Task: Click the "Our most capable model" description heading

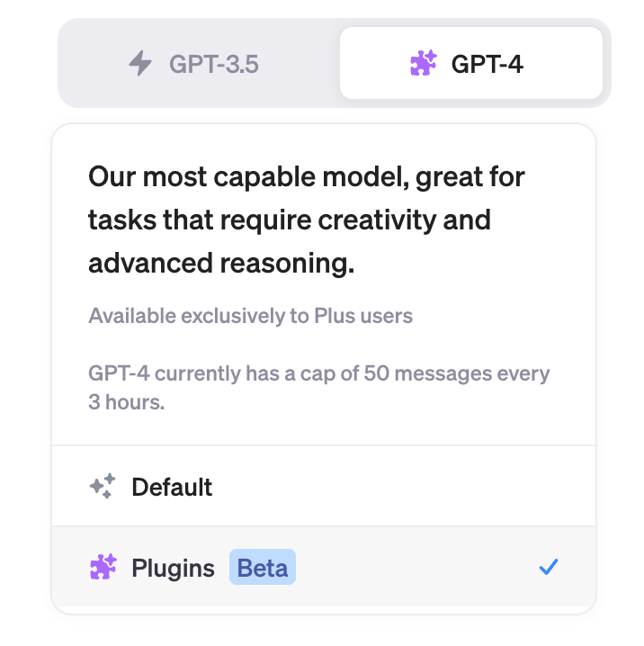Action: tap(306, 177)
